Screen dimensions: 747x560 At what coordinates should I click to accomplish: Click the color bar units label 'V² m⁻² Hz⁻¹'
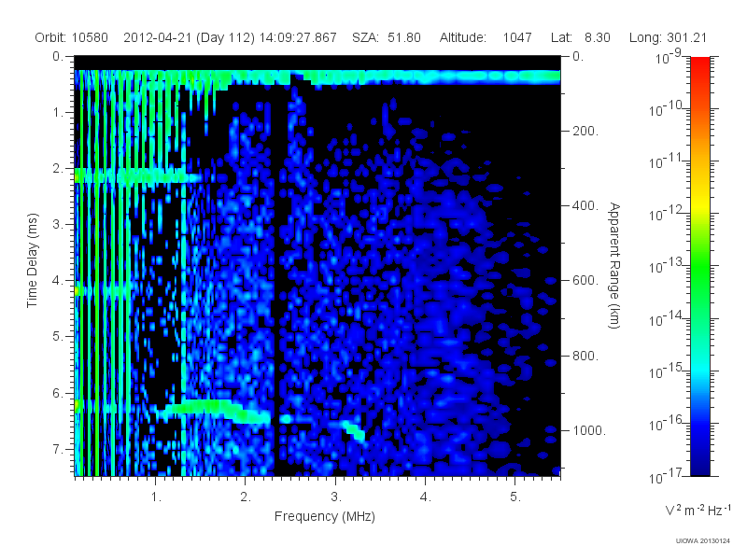click(698, 510)
